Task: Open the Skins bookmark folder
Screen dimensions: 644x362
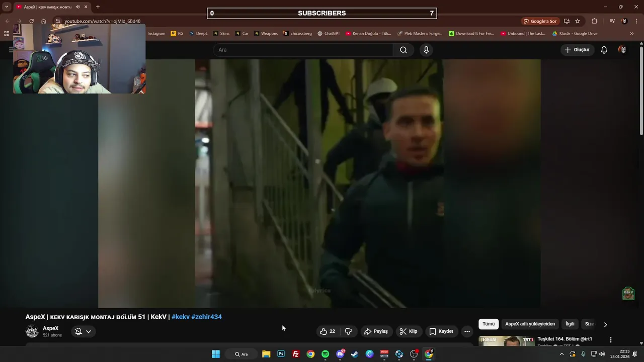Action: (x=221, y=34)
